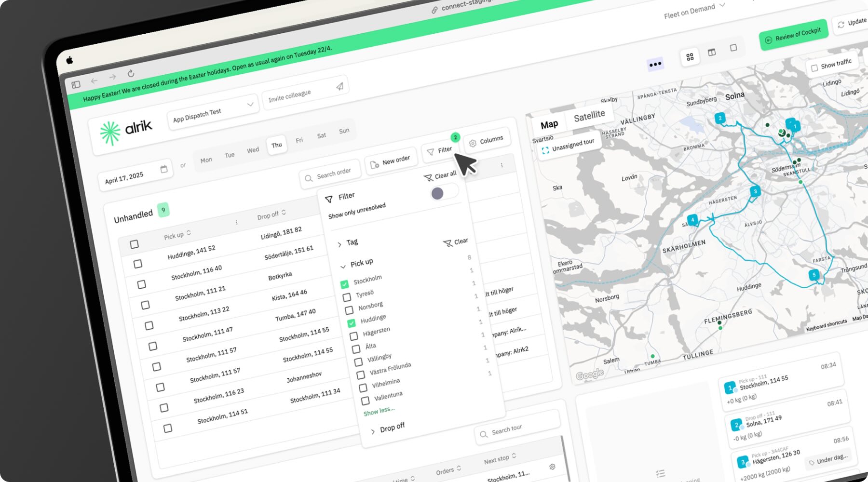Click map marker number 3
Screen dimensions: 868x482
(x=755, y=191)
